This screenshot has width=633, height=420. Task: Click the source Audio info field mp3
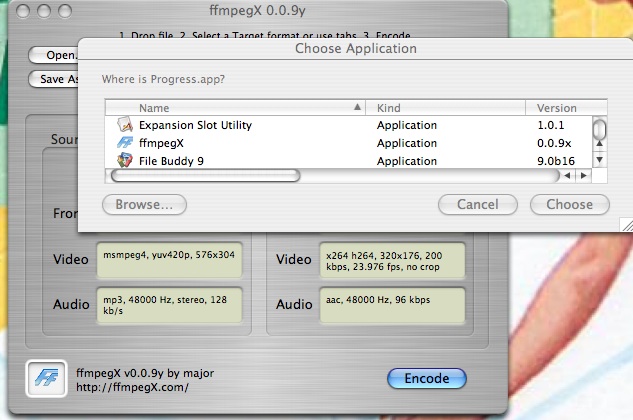(x=170, y=305)
